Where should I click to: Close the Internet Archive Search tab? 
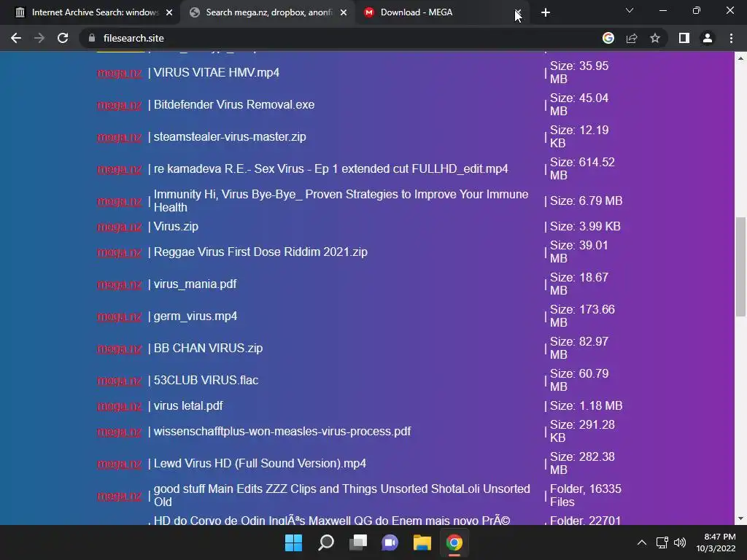(169, 12)
